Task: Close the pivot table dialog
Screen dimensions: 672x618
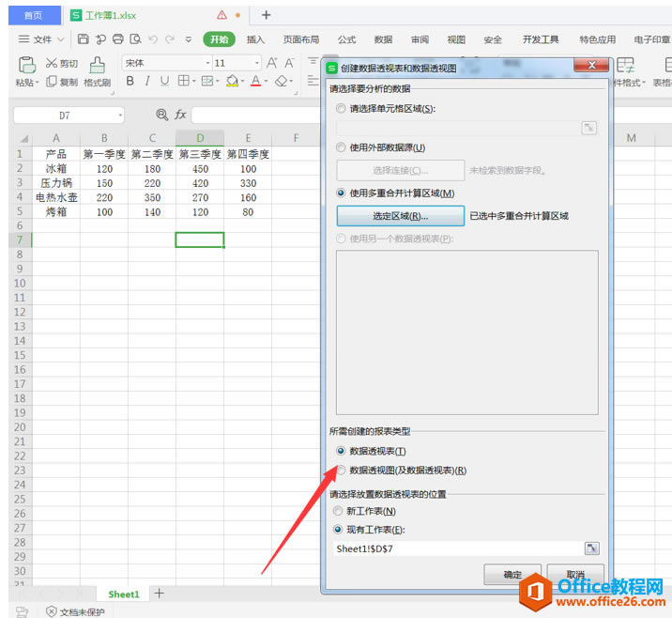Action: point(591,65)
